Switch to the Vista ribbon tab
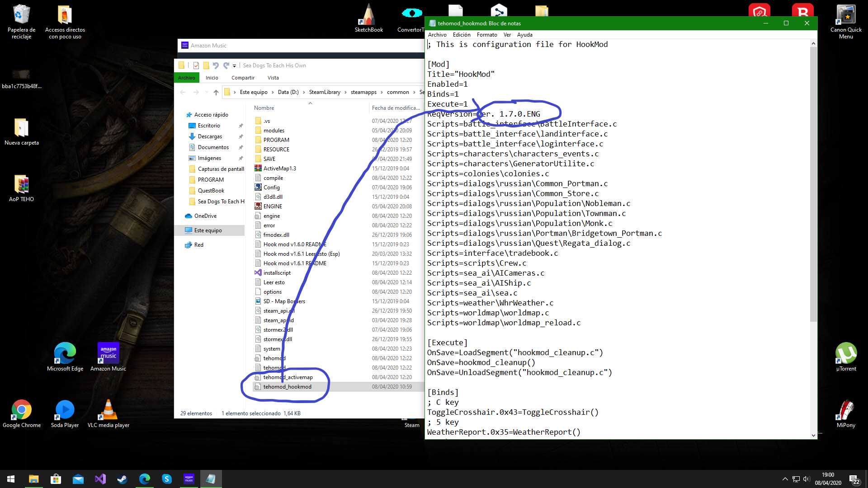This screenshot has width=868, height=488. (273, 78)
